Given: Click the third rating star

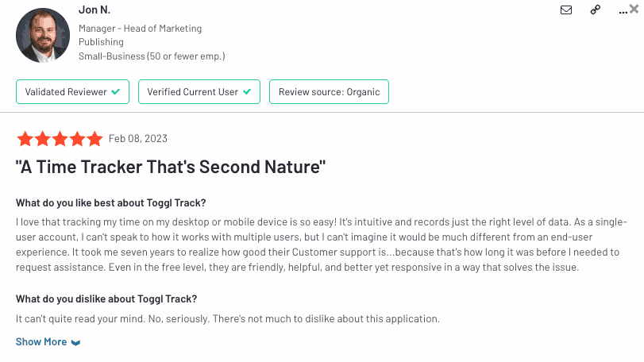Looking at the screenshot, I should [x=60, y=139].
